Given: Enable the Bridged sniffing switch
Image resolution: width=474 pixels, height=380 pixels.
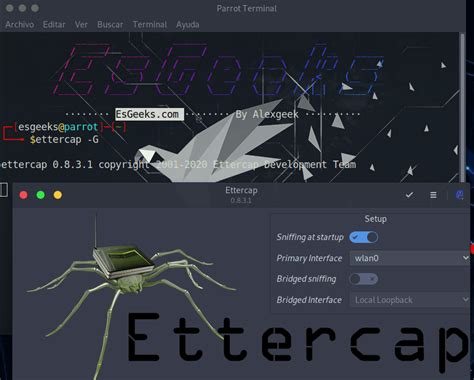Looking at the screenshot, I should click(363, 279).
